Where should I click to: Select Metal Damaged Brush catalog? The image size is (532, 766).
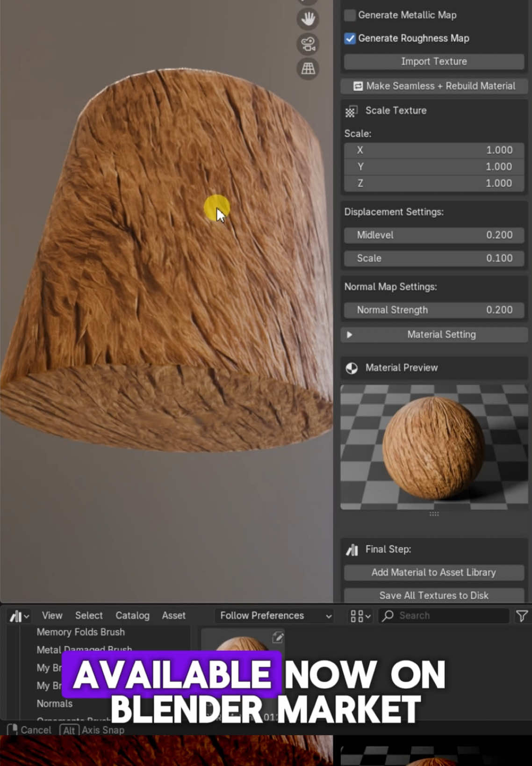pos(84,650)
